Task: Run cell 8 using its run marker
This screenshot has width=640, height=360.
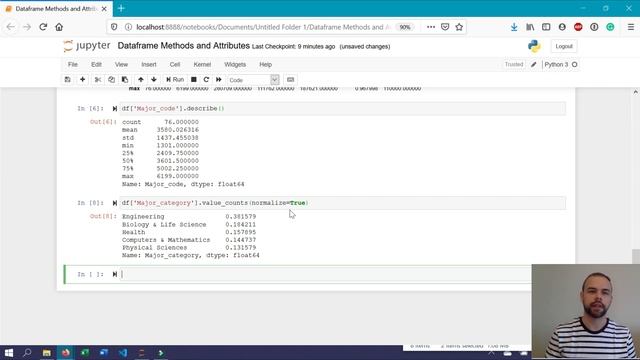Action: pos(115,203)
